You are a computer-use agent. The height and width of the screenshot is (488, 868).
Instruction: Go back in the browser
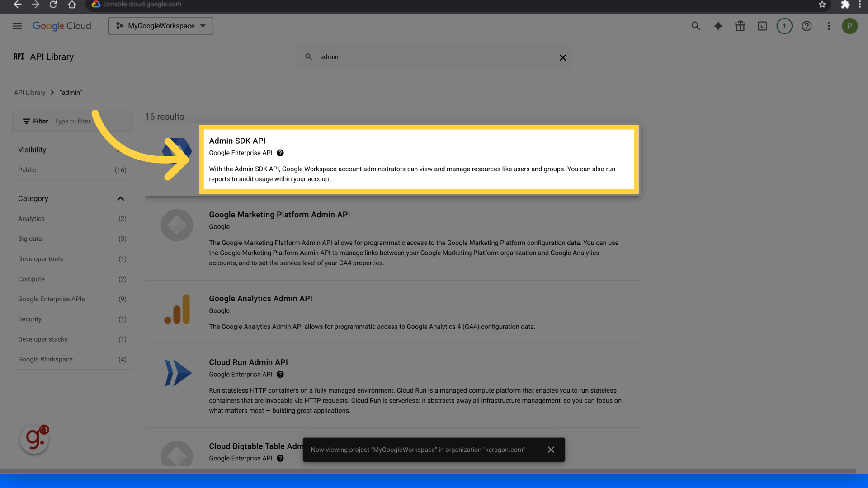click(17, 5)
